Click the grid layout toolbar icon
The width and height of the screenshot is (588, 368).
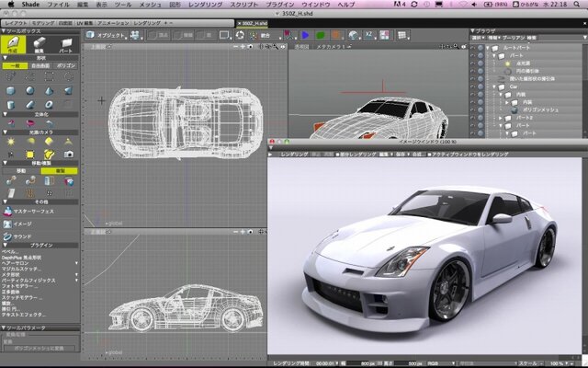(402, 35)
